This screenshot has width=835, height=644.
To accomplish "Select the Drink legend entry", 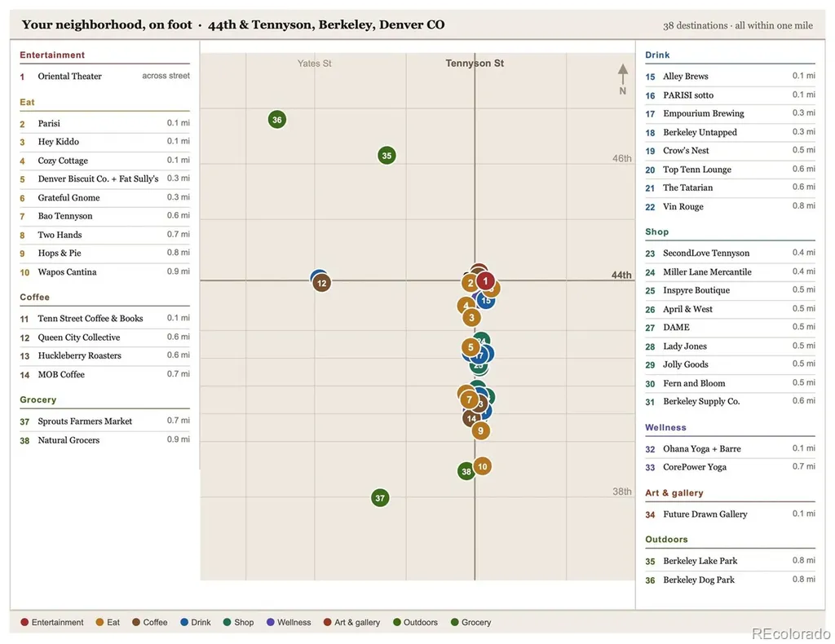I will point(196,622).
